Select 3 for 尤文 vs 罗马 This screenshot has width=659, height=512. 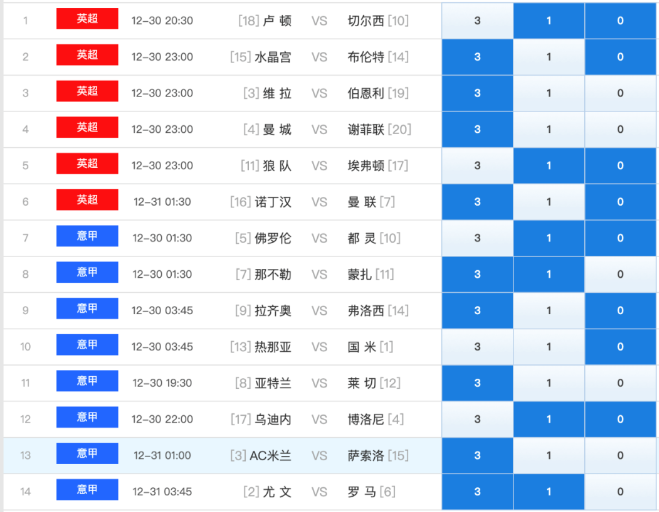tap(477, 491)
